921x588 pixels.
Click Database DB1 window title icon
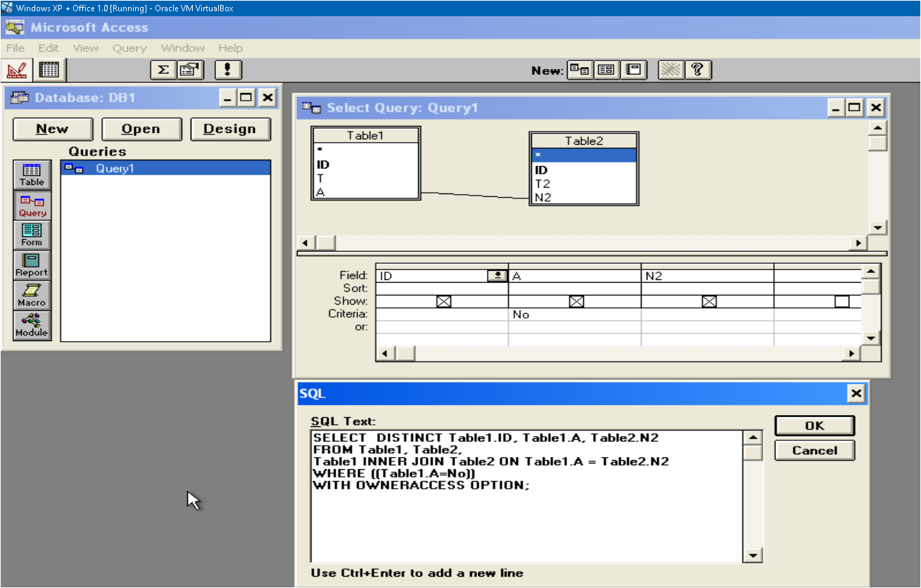point(20,98)
